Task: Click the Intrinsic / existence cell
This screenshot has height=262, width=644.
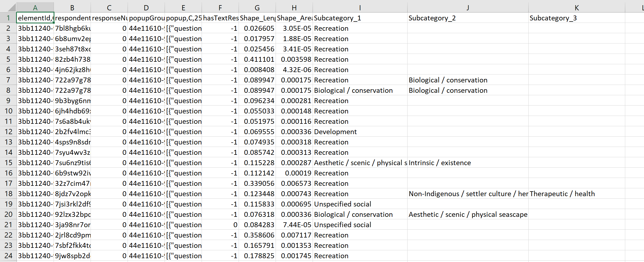Action: point(467,163)
